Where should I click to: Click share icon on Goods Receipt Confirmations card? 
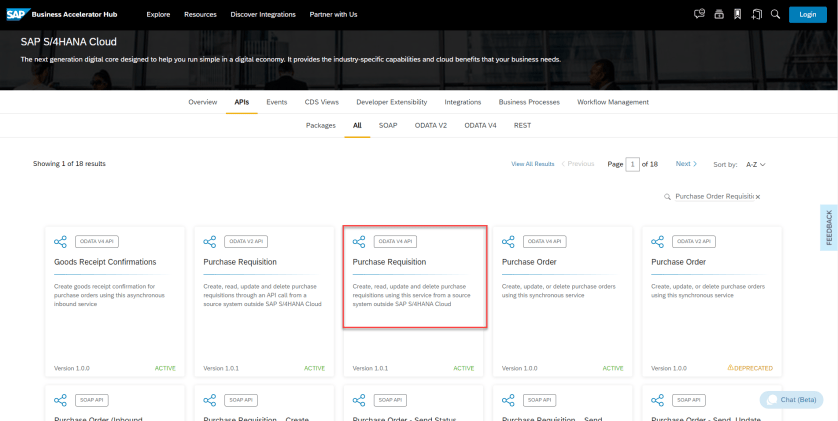coord(60,241)
